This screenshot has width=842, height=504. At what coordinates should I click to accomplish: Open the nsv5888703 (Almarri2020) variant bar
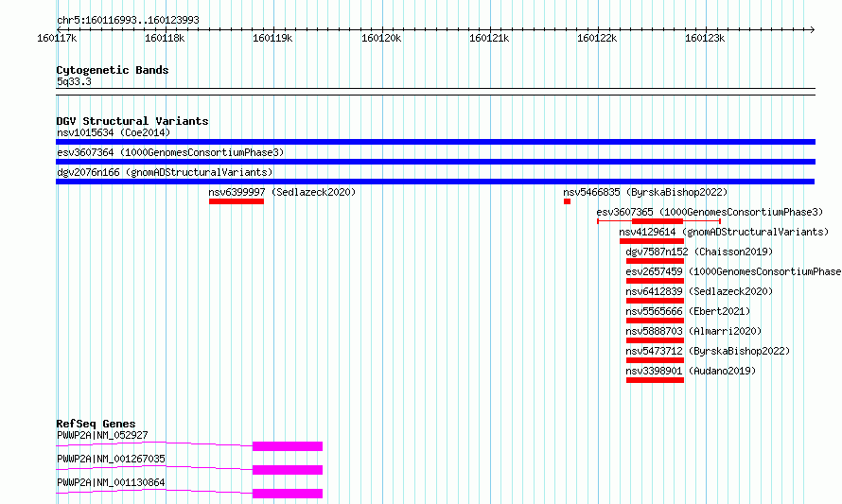pos(655,340)
